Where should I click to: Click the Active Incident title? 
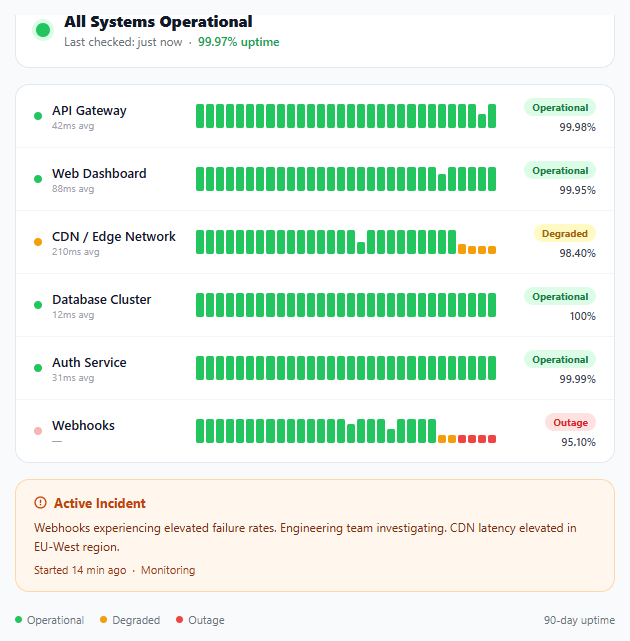(100, 503)
